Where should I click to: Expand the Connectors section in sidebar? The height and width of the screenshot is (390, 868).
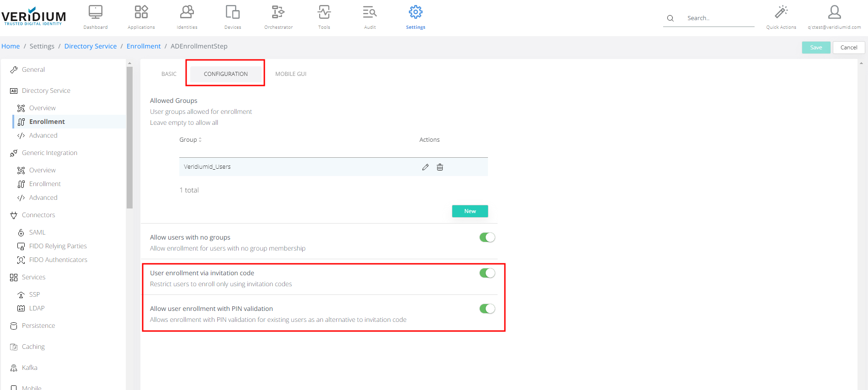38,215
